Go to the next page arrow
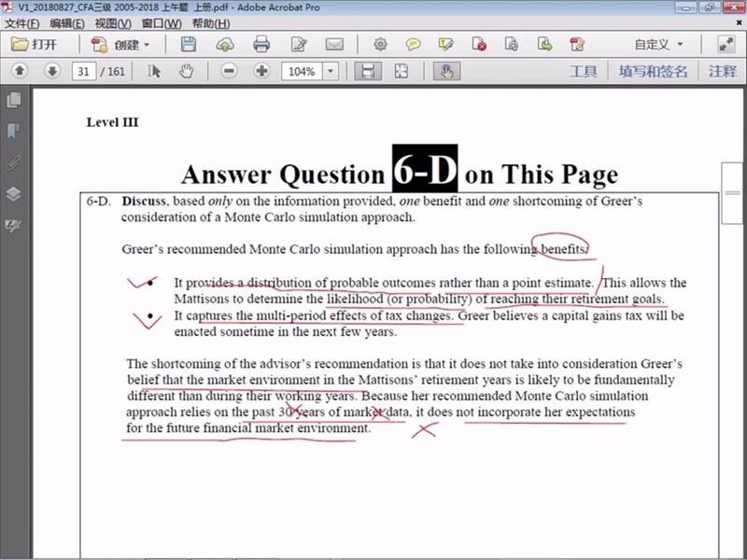The image size is (747, 560). point(52,71)
